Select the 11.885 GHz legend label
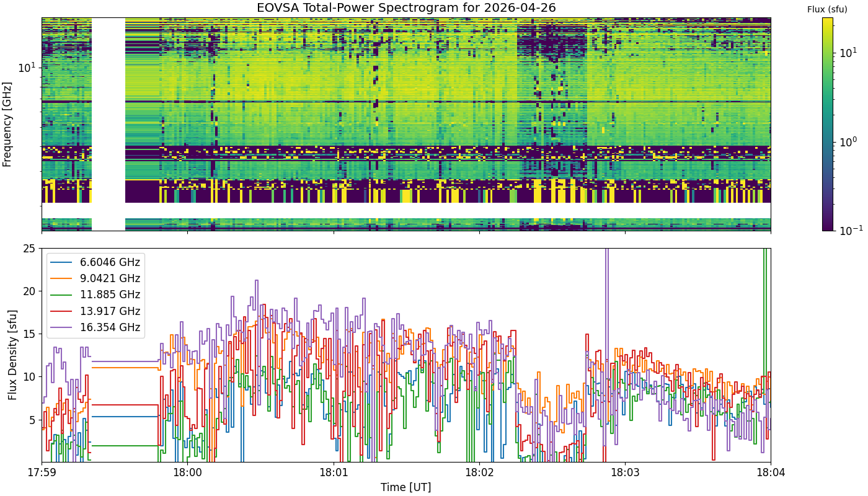Viewport: 868px width, 496px height. tap(110, 294)
